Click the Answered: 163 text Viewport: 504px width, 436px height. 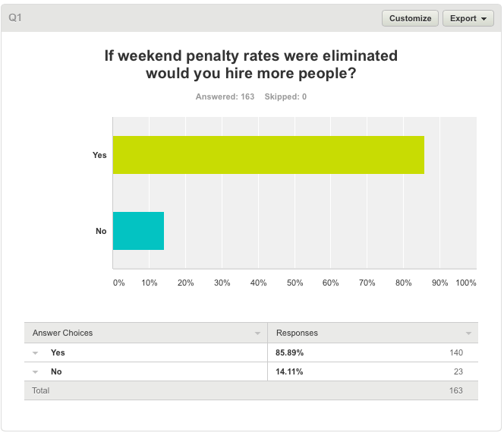(225, 96)
